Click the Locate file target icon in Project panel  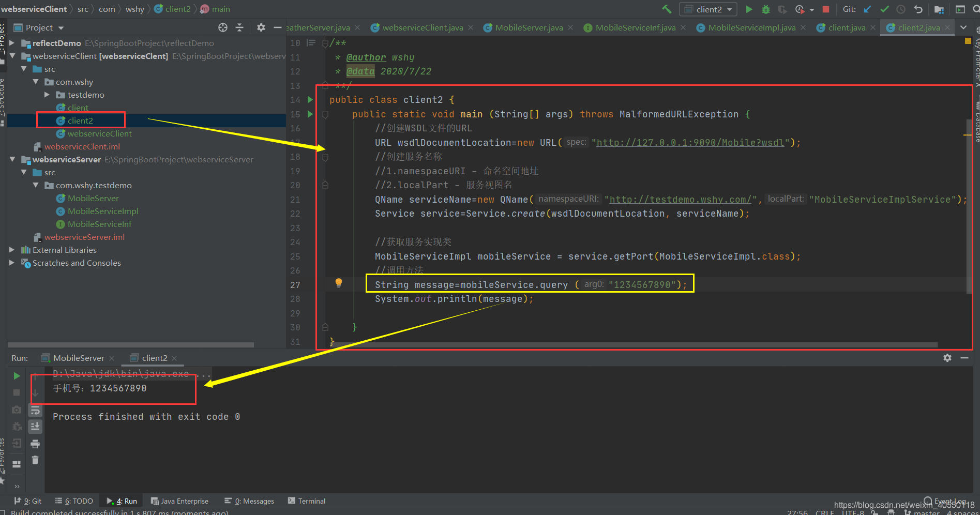pyautogui.click(x=223, y=27)
